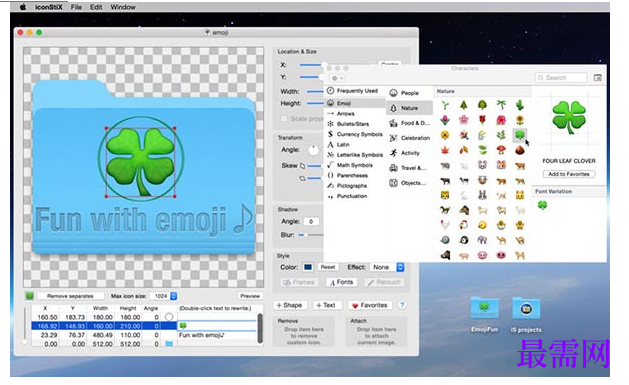Screen dimensions: 629x385
Task: Toggle the Scale proportionally checkbox
Action: pos(284,119)
